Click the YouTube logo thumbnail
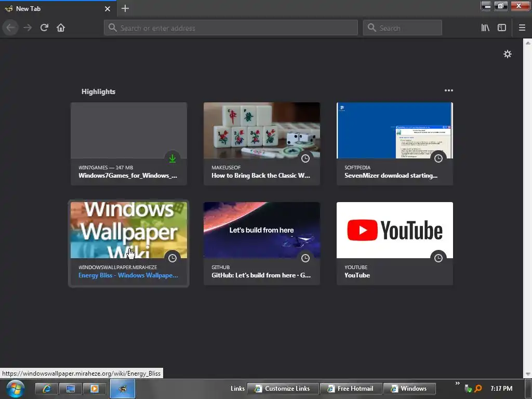This screenshot has width=532, height=399. coord(395,230)
